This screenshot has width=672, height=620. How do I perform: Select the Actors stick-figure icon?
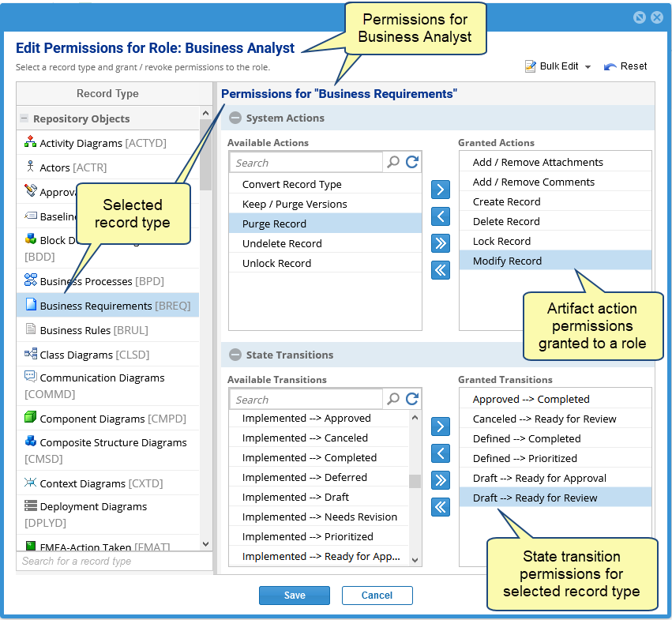[x=31, y=167]
